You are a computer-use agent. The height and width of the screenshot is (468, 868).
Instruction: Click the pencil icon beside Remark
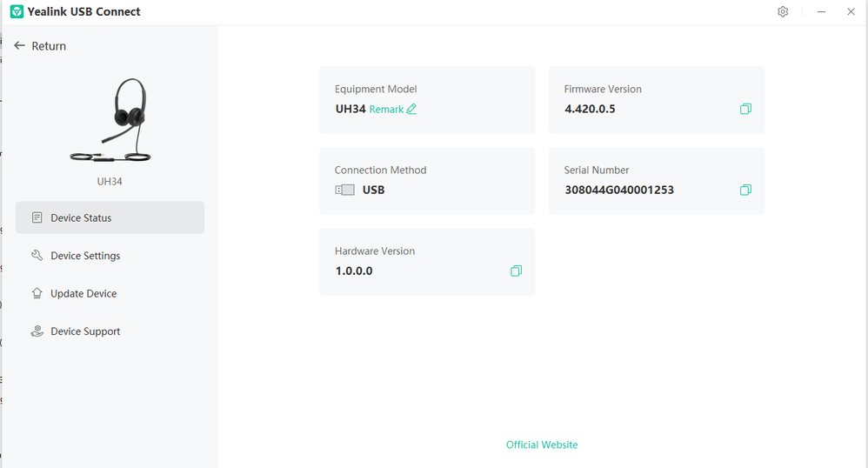(x=411, y=110)
